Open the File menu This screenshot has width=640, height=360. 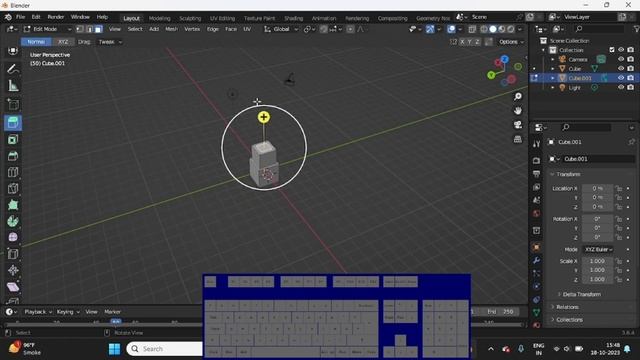20,17
